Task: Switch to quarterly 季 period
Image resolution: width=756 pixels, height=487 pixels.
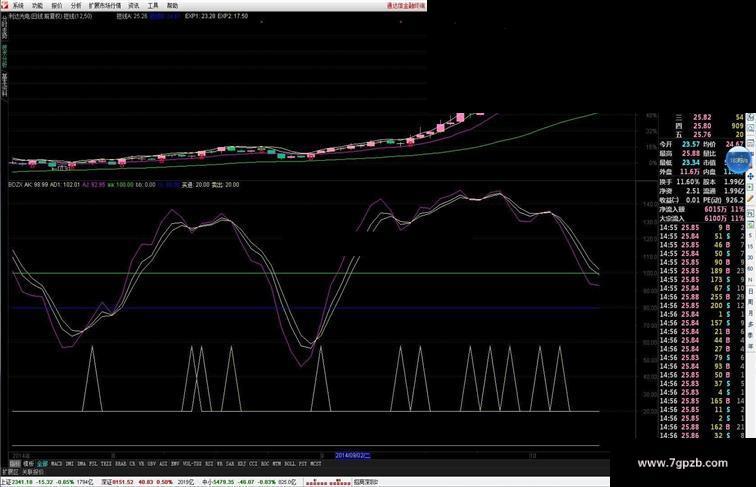Action: (x=751, y=334)
